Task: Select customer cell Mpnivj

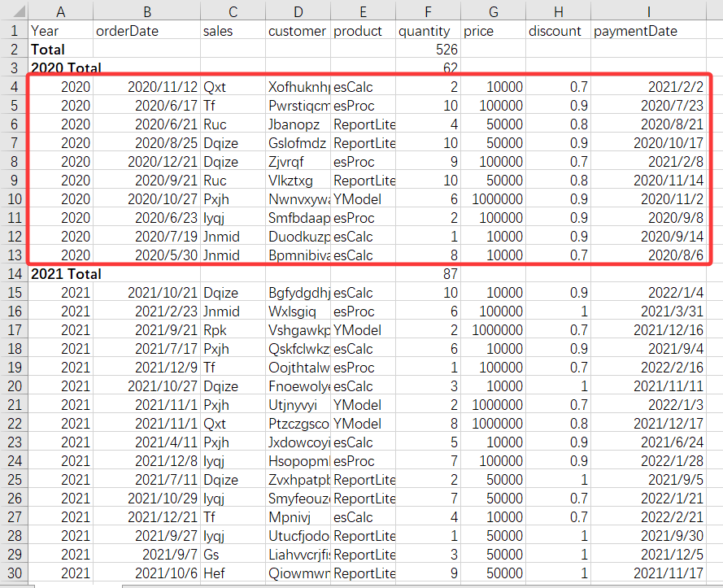Action: click(298, 517)
